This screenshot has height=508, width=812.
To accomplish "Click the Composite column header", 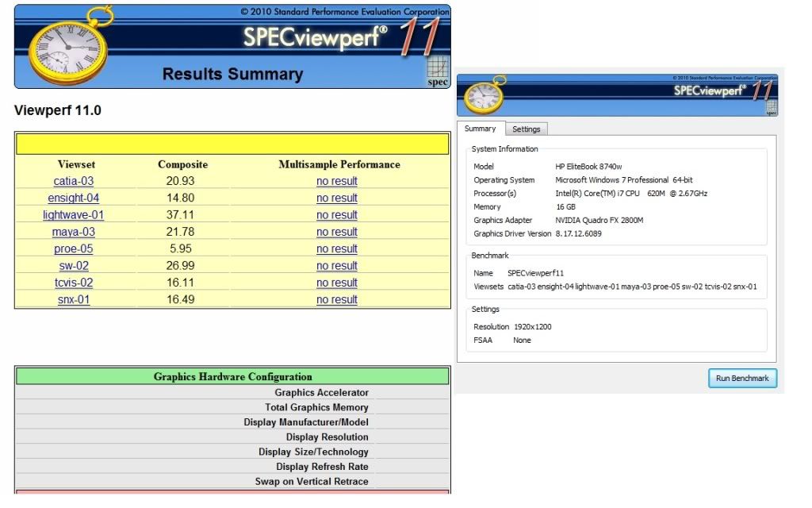I will coord(183,164).
